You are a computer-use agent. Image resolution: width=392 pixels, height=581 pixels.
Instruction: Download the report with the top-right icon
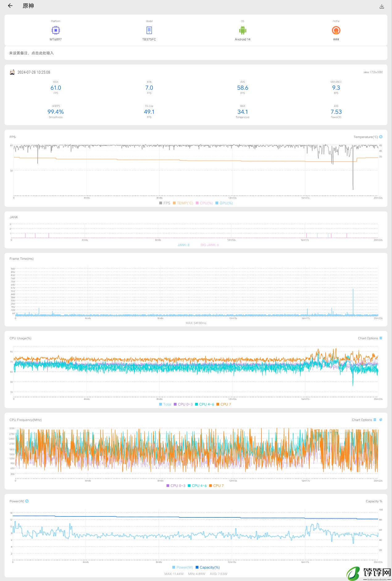pos(382,6)
